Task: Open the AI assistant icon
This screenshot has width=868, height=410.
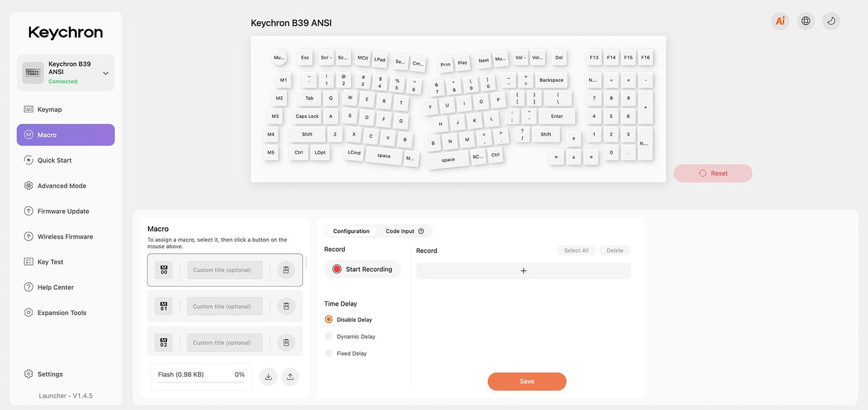Action: click(780, 21)
